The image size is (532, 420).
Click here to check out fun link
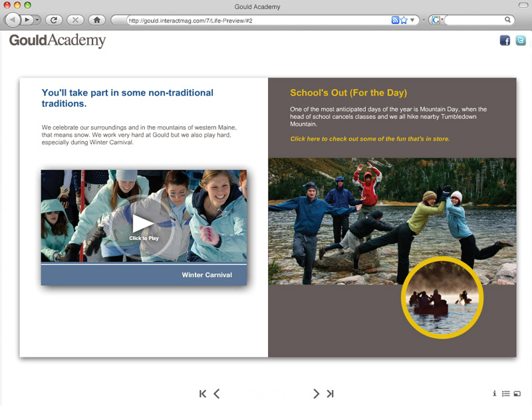pyautogui.click(x=370, y=139)
